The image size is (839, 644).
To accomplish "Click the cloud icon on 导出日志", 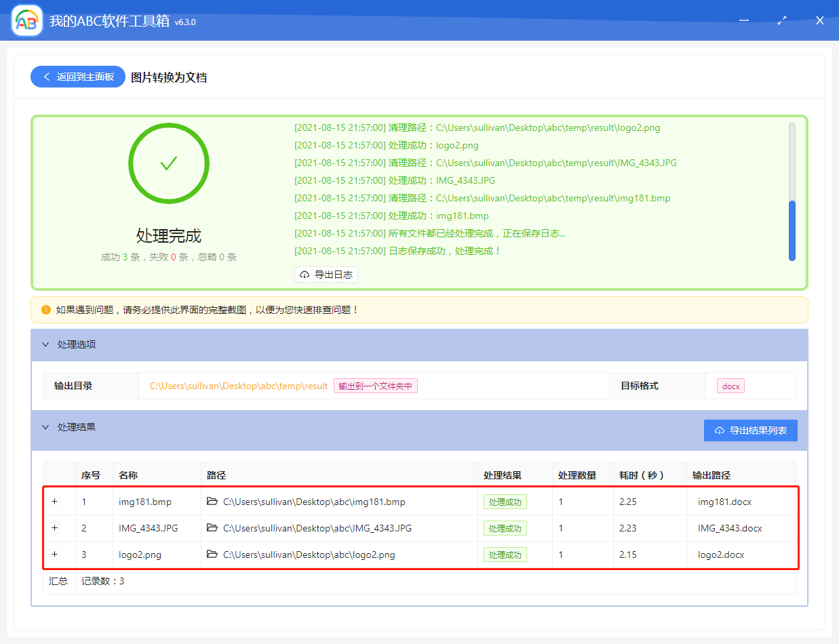I will coord(305,275).
